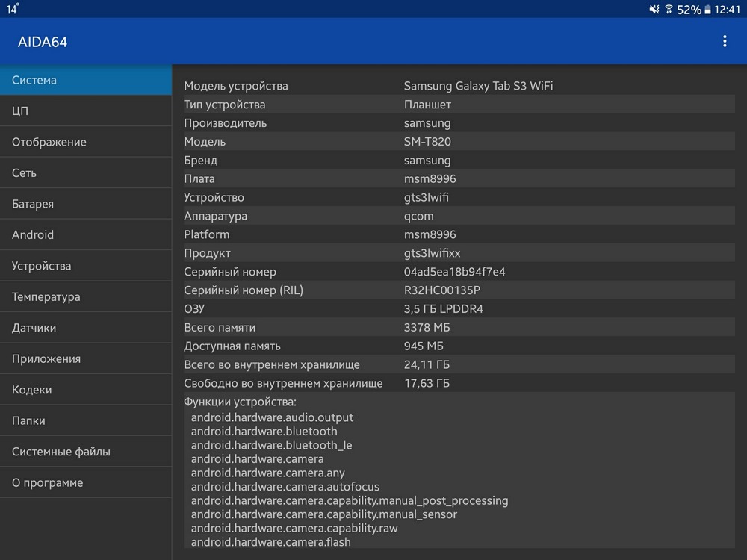
Task: Select the SM-T820 model value
Action: point(427,141)
